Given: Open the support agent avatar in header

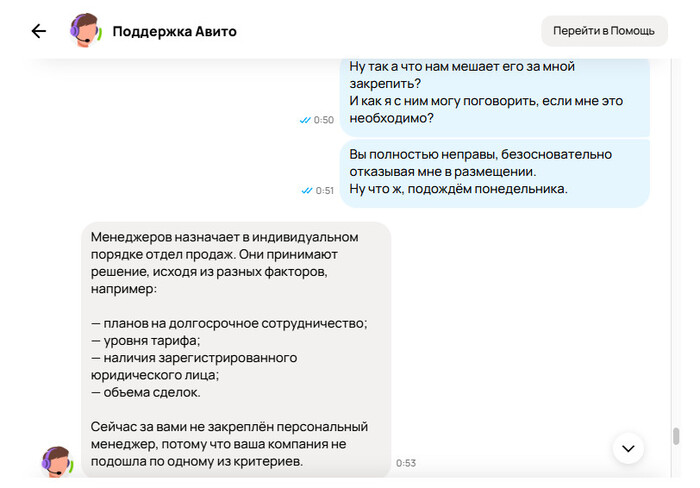Looking at the screenshot, I should [x=85, y=31].
